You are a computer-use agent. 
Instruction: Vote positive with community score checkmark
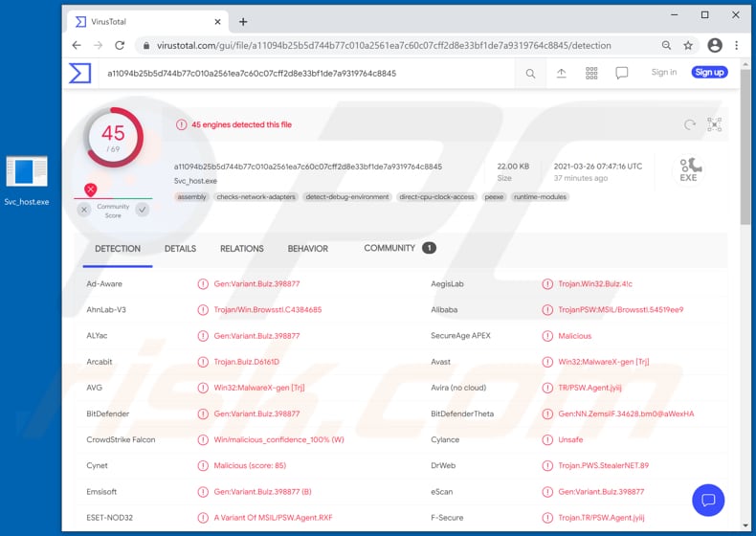(143, 210)
